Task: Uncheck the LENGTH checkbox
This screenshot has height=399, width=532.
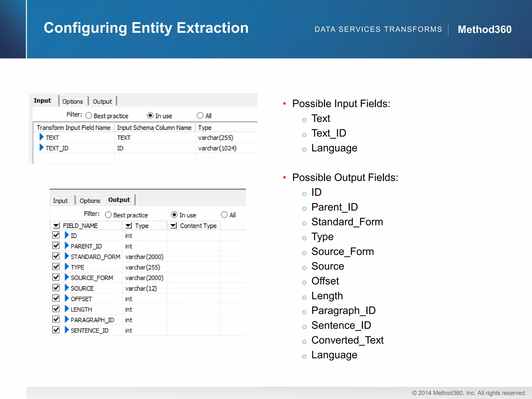Action: (56, 309)
